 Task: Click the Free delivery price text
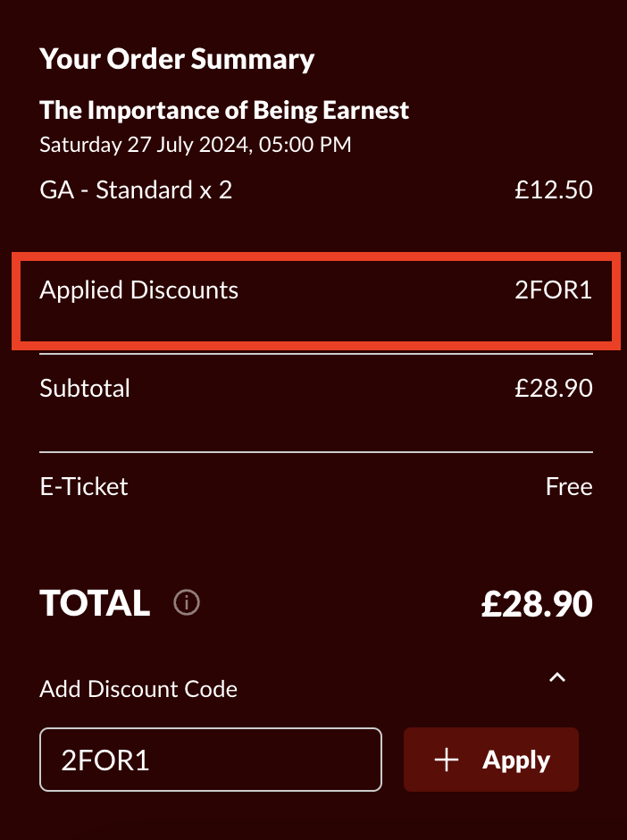pos(569,487)
